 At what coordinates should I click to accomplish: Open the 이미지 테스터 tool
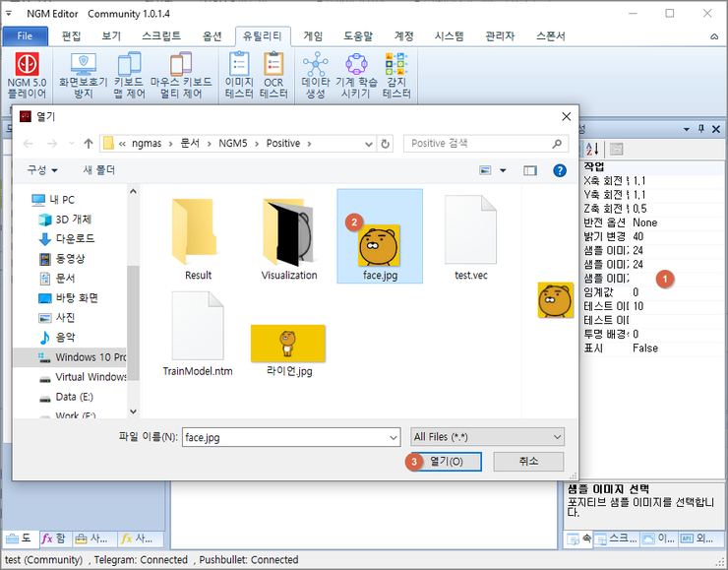239,75
